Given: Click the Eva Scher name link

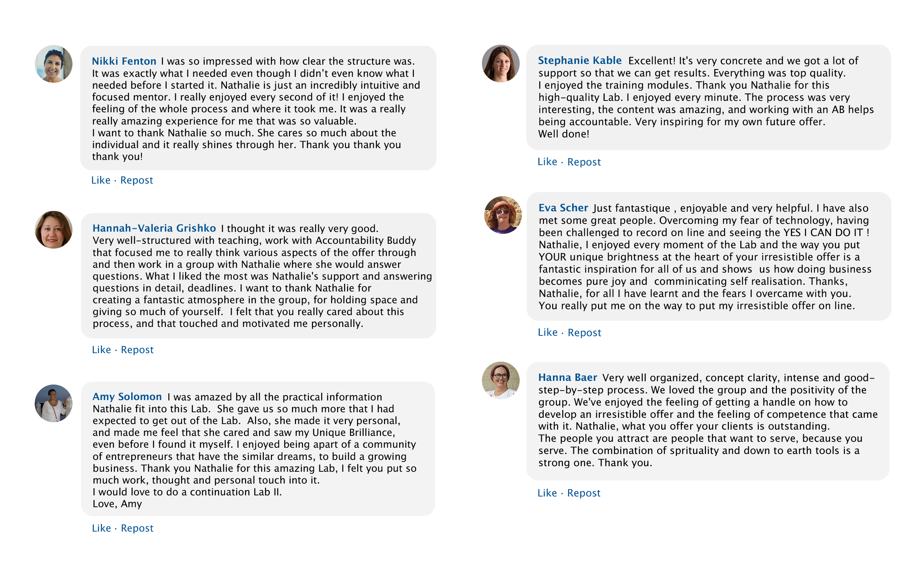Looking at the screenshot, I should pyautogui.click(x=563, y=208).
